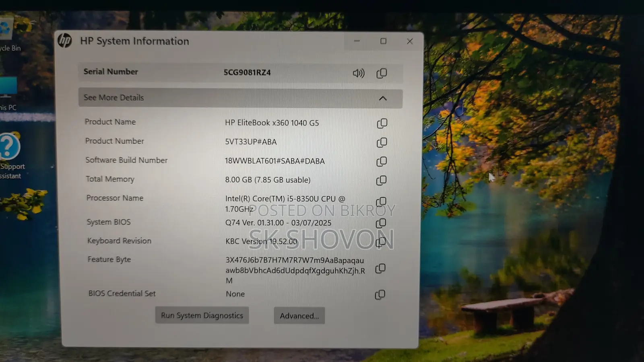Copy the Total Memory value
Image resolution: width=644 pixels, height=362 pixels.
pyautogui.click(x=381, y=180)
